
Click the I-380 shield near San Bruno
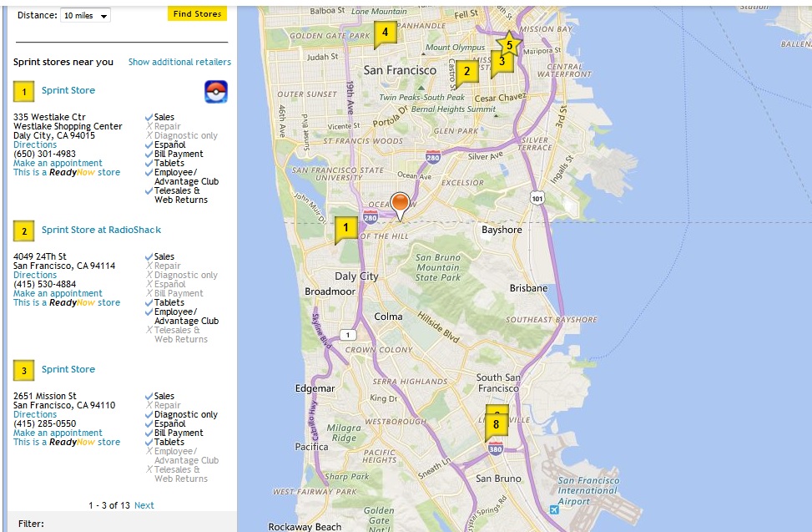tap(496, 448)
